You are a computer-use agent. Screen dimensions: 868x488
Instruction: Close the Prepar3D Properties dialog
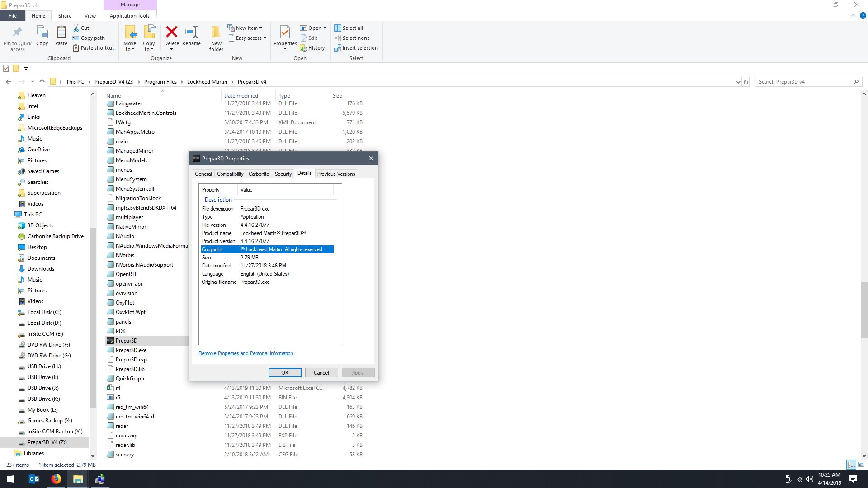371,158
